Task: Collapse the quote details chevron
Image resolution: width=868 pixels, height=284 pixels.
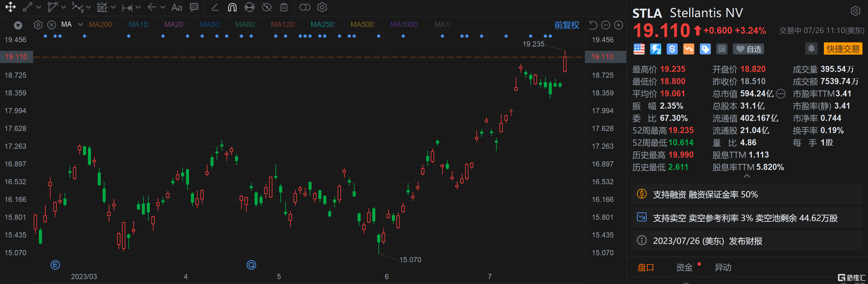Action: (747, 176)
